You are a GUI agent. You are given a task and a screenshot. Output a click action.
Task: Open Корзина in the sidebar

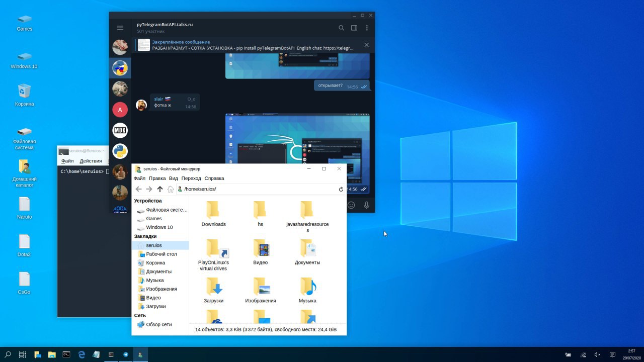point(160,262)
